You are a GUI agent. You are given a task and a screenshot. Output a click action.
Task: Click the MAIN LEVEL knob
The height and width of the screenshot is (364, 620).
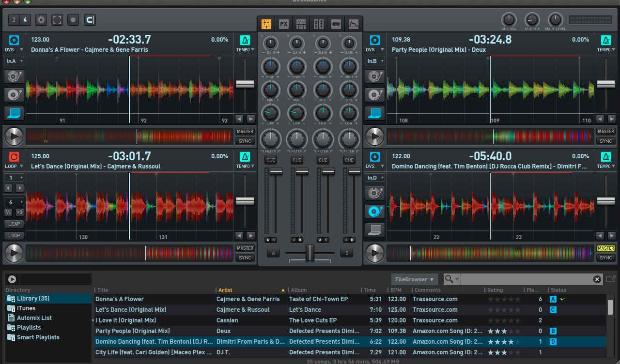[x=555, y=20]
